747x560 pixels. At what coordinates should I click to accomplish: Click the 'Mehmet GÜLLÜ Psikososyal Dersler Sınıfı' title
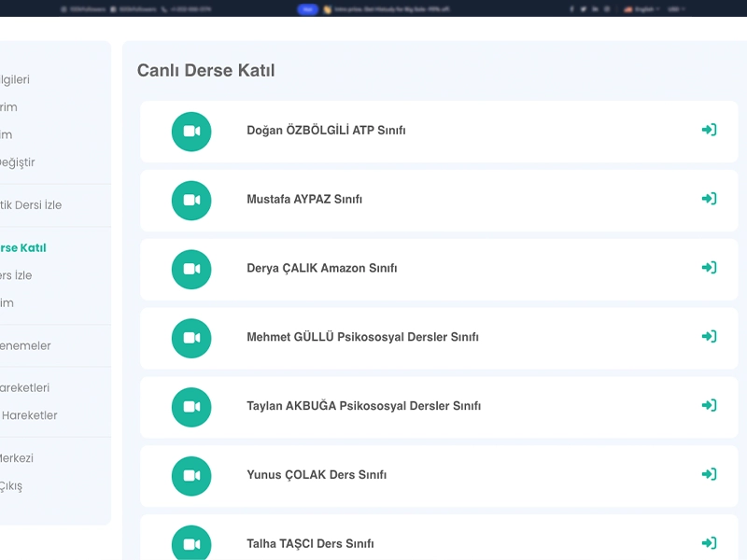pos(362,337)
